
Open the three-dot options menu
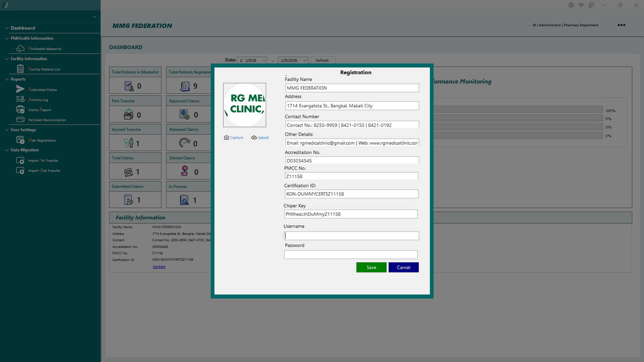tap(621, 25)
